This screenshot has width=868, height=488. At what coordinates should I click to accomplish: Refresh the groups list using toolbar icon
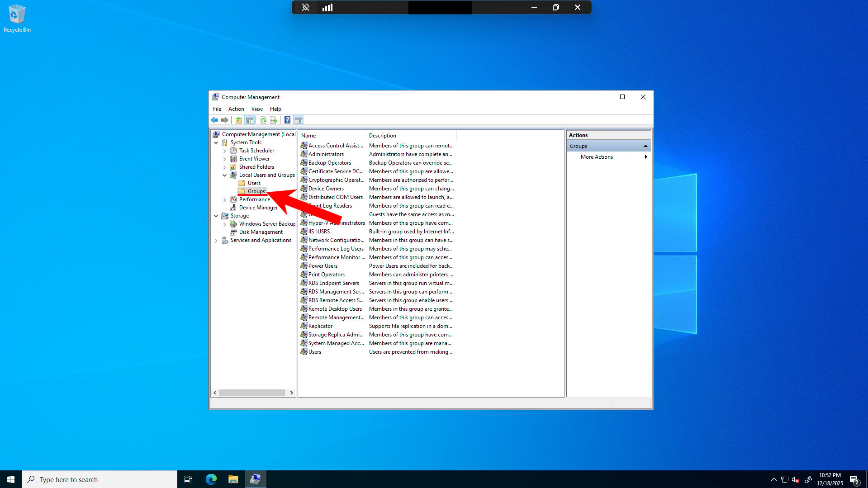(x=263, y=120)
